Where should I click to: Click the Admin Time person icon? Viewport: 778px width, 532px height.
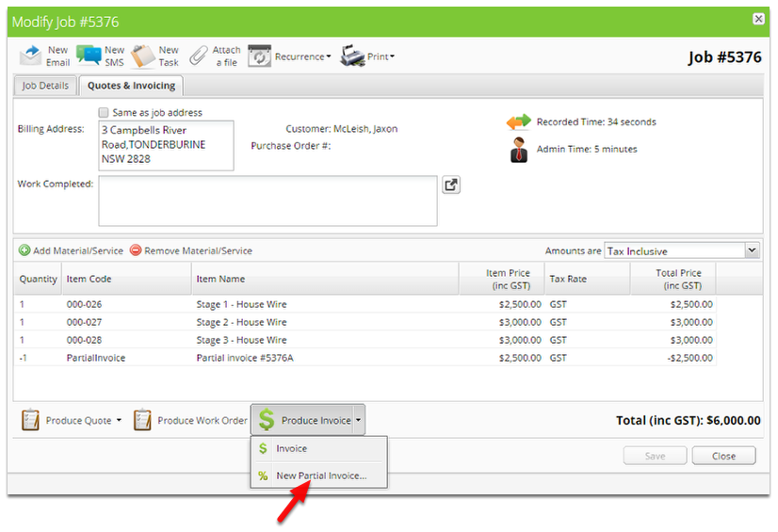coord(519,150)
